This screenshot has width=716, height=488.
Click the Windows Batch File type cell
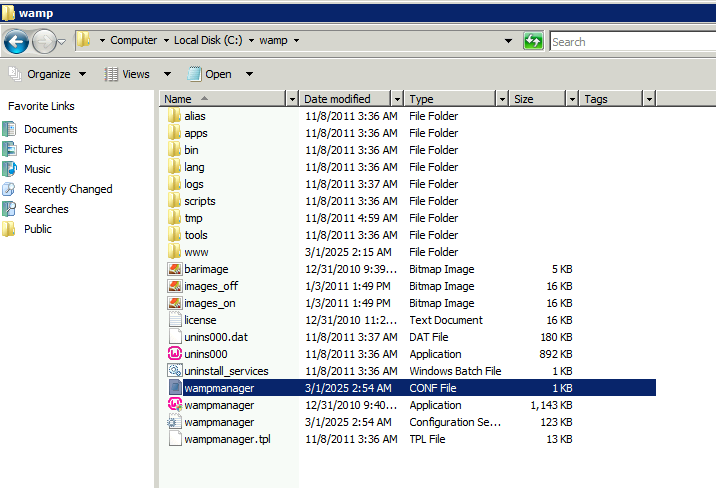pos(455,371)
